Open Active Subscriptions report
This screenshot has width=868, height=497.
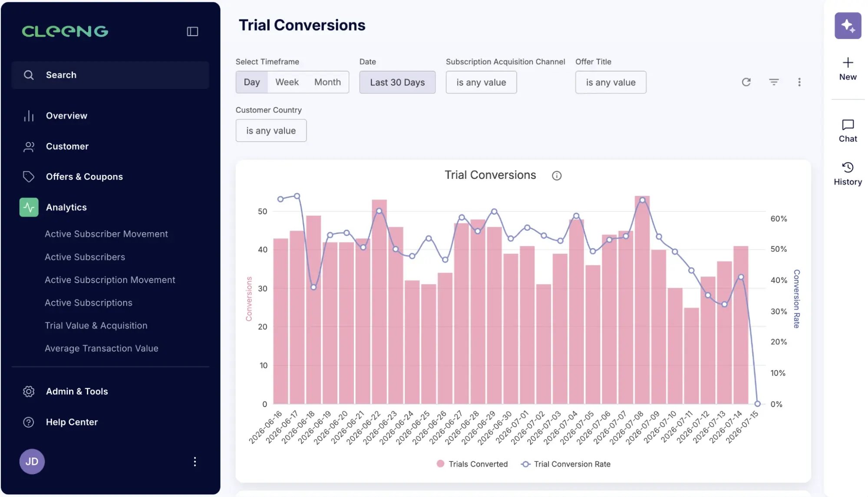(89, 303)
